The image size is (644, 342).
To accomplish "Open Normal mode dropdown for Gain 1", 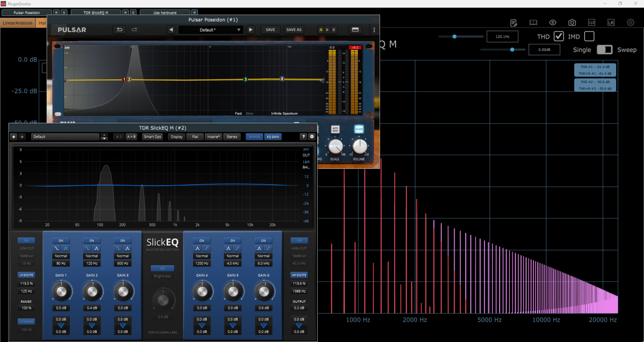I will 61,256.
